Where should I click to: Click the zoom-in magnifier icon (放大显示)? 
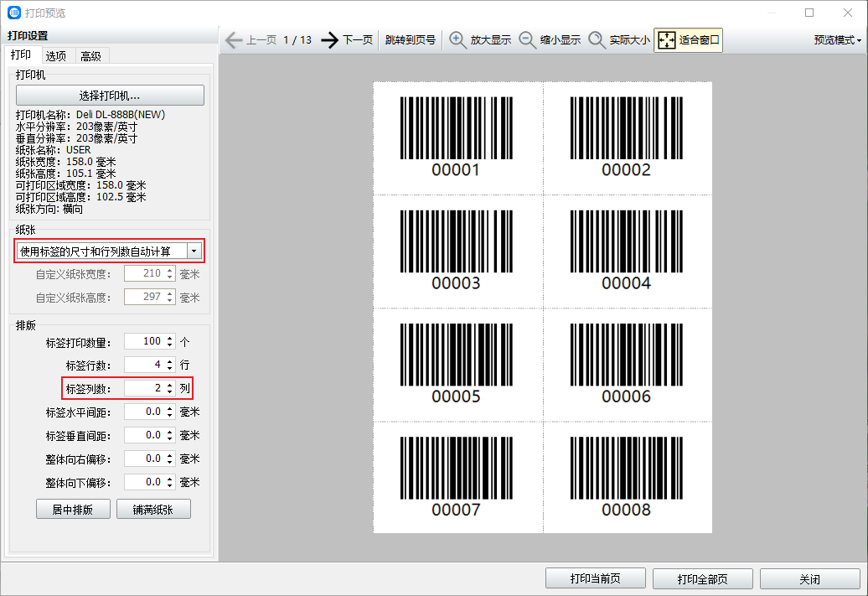(x=457, y=40)
